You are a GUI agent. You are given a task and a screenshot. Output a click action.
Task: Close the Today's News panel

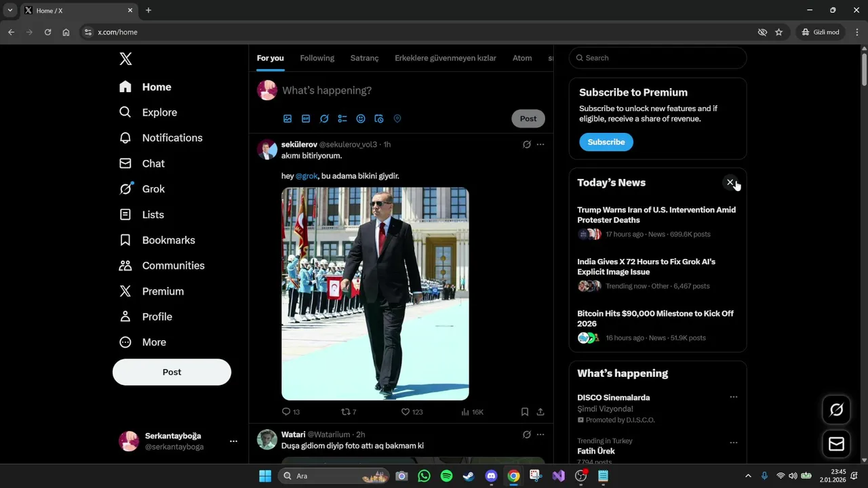[x=730, y=182]
